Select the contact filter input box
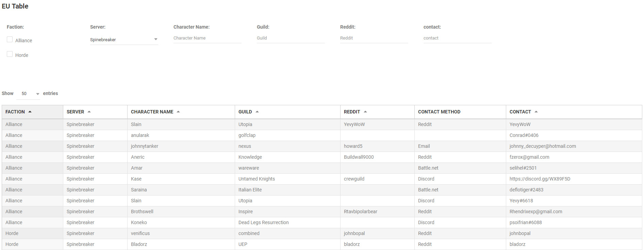This screenshot has height=250, width=644. [457, 38]
